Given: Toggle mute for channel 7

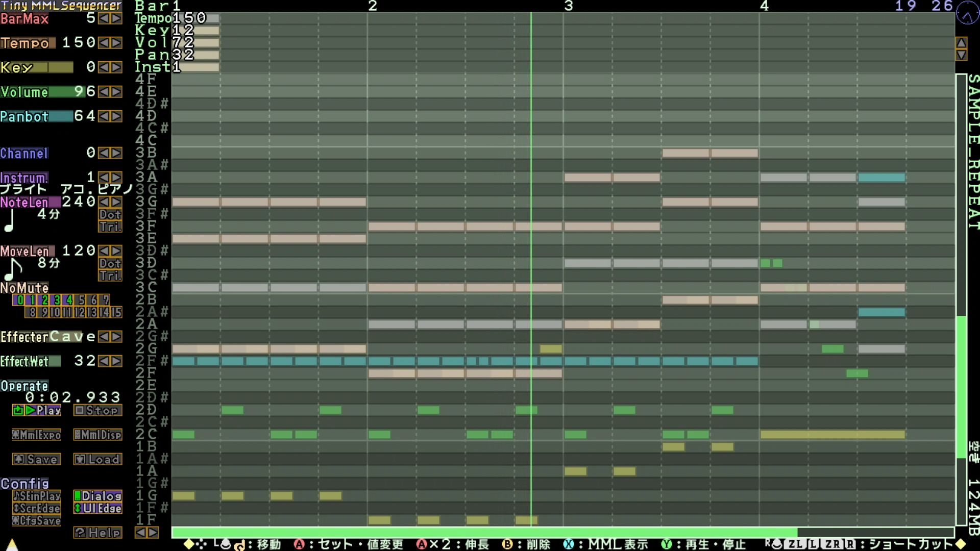Looking at the screenshot, I should point(105,300).
